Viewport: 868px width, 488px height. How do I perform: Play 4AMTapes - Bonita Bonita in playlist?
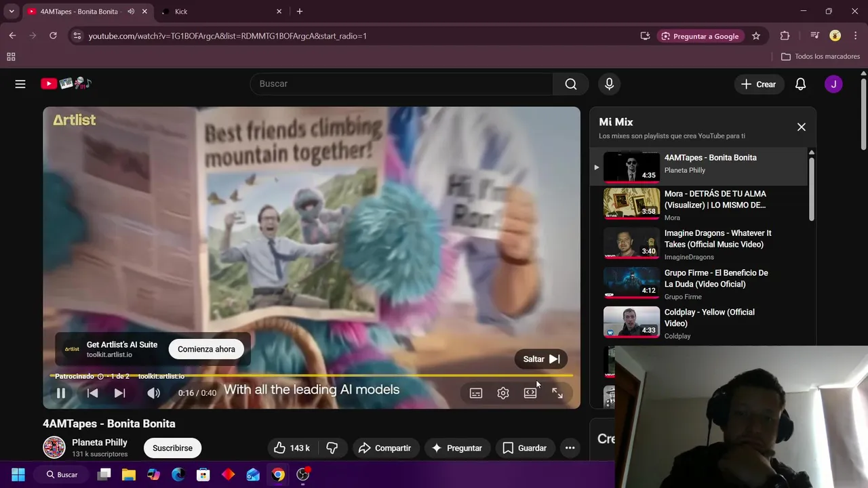pyautogui.click(x=698, y=166)
